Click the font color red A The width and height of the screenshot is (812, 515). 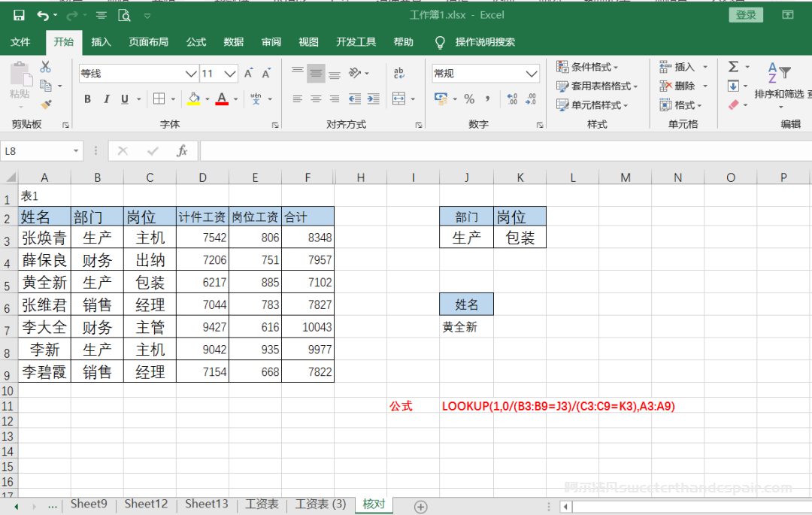tap(222, 98)
